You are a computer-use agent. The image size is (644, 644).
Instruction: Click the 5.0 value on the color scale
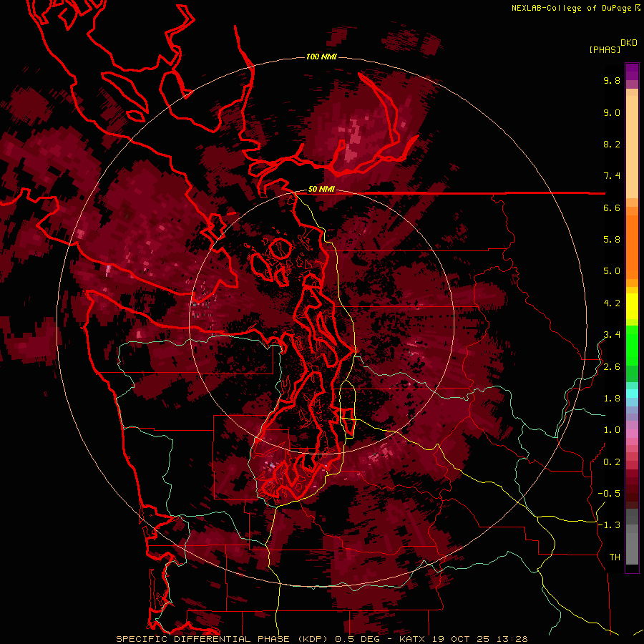(612, 271)
